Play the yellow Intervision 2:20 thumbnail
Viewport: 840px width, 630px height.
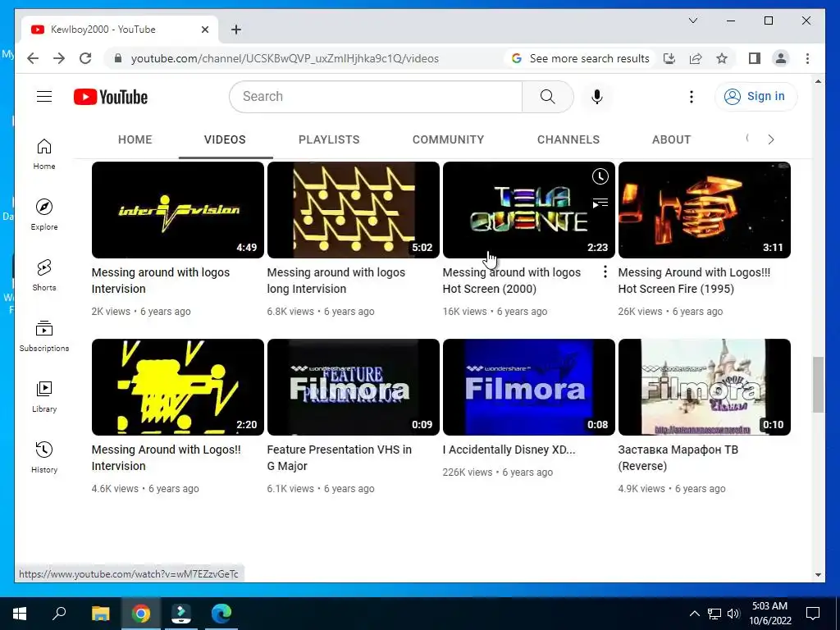[x=178, y=387]
